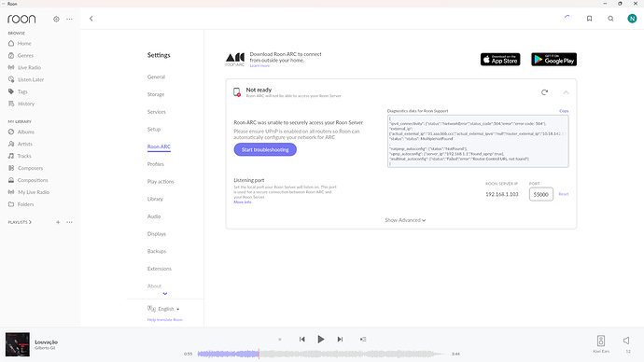The image size is (644, 362).
Task: Click the down chevron below About
Action: point(165,294)
